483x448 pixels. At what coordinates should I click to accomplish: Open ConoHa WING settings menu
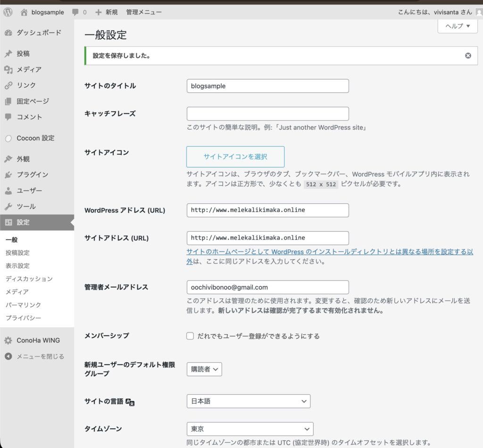coord(38,340)
